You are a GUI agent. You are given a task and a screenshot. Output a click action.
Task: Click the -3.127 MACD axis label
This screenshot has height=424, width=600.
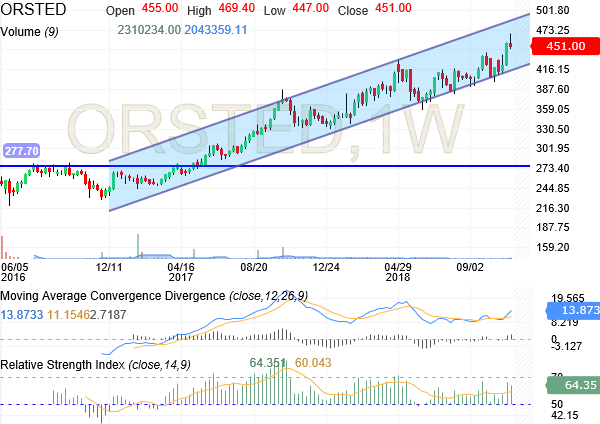click(x=566, y=346)
